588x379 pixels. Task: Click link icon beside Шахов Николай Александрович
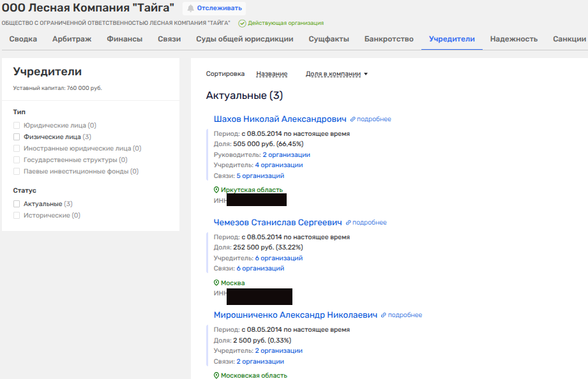(x=352, y=119)
